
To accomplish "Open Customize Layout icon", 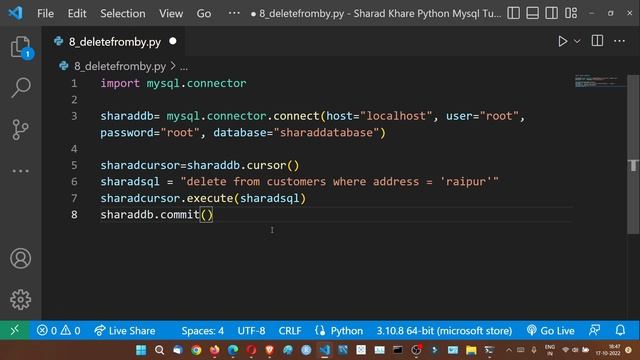I will [571, 13].
